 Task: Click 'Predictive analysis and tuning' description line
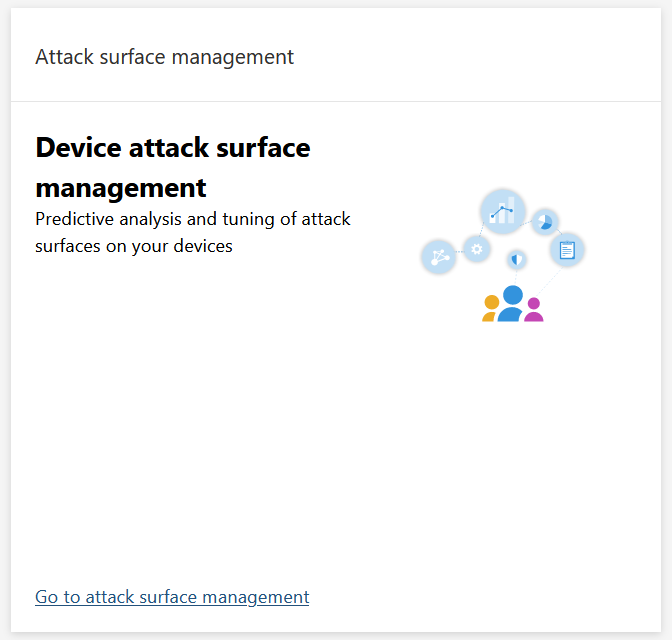[192, 218]
